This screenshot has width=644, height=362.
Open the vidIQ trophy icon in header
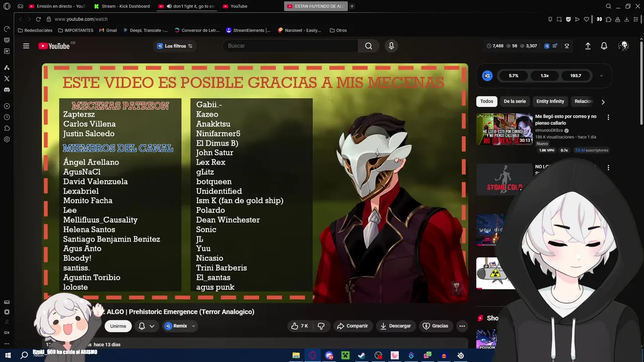click(567, 46)
